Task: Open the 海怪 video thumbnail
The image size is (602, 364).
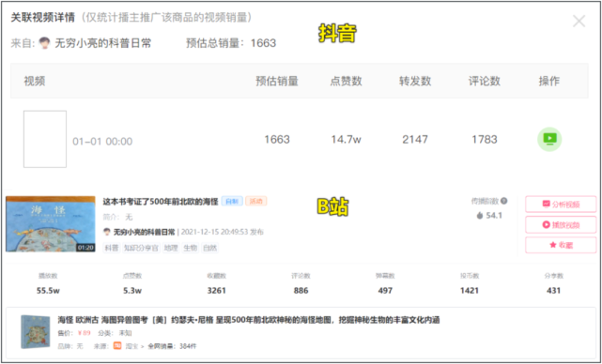Action: [x=51, y=224]
